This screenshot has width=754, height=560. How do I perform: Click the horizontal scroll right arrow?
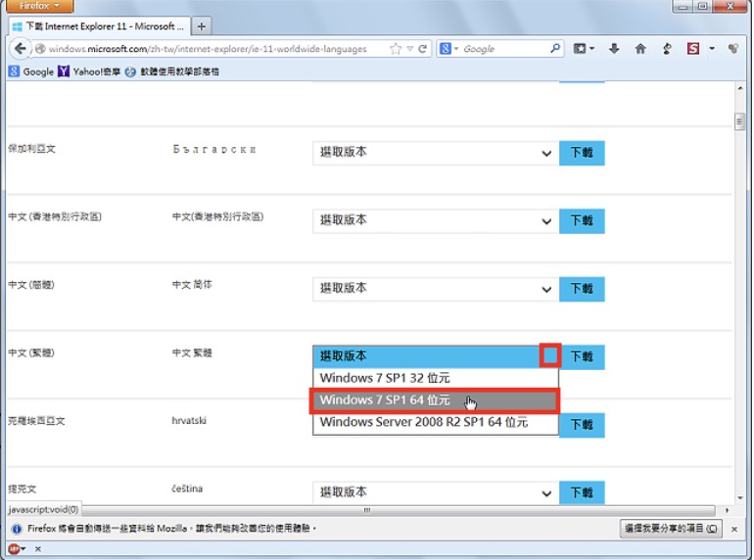pos(727,510)
